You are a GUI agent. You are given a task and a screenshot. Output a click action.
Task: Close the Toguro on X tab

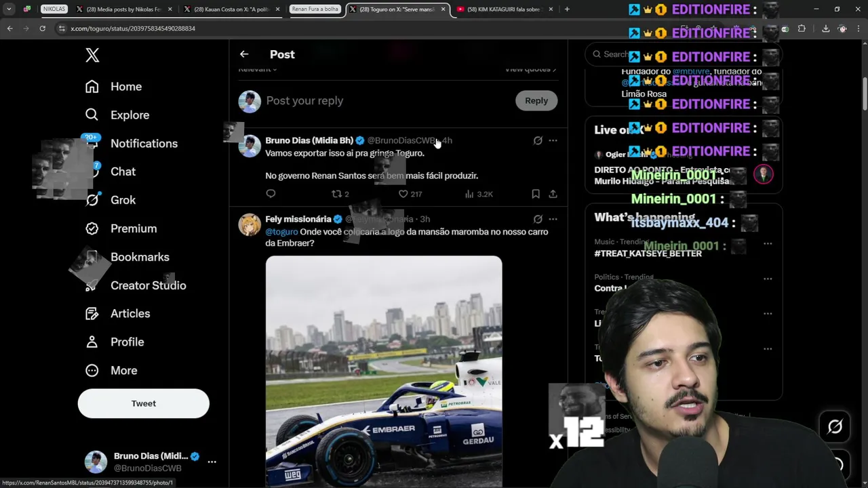(443, 9)
